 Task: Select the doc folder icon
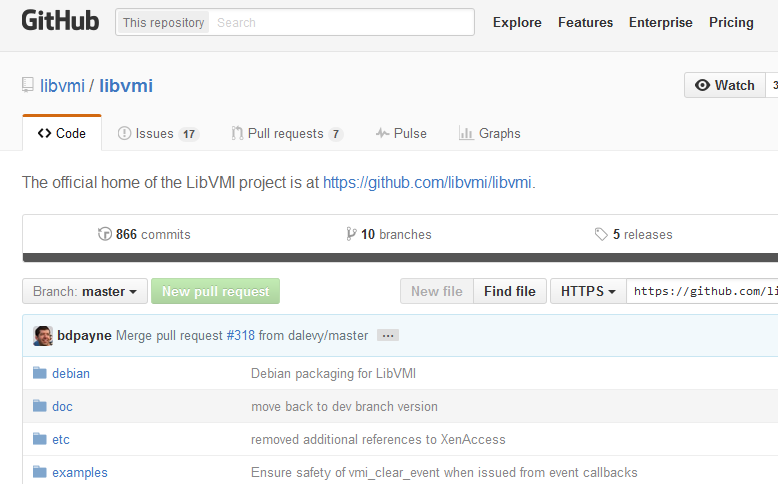click(x=40, y=406)
